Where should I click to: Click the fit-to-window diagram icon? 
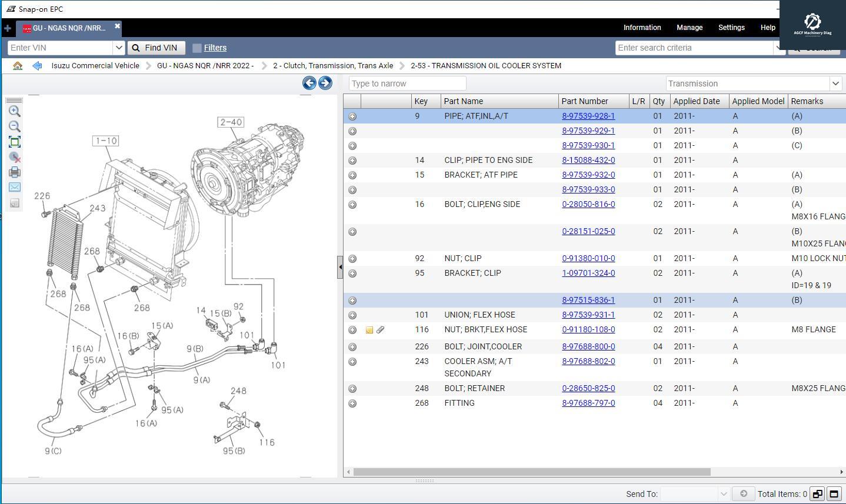(15, 142)
